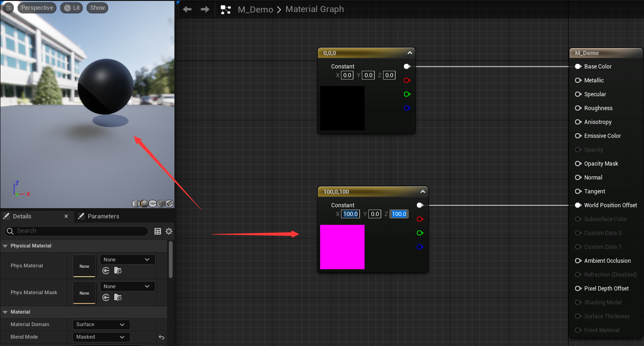Collapse the 100,0,100 constant node preview

[x=422, y=192]
